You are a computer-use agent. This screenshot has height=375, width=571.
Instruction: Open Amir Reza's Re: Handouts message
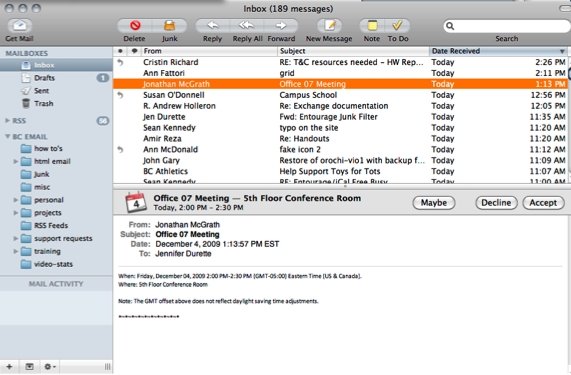coord(340,139)
